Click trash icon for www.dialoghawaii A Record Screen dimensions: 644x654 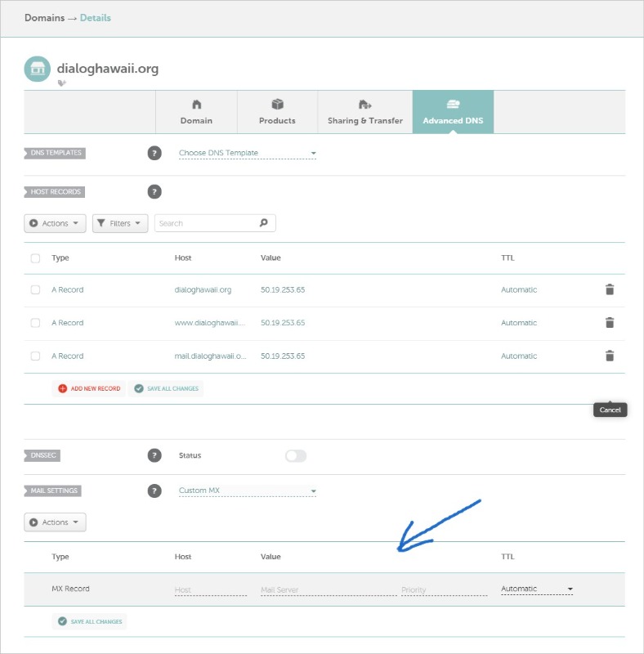pyautogui.click(x=609, y=323)
